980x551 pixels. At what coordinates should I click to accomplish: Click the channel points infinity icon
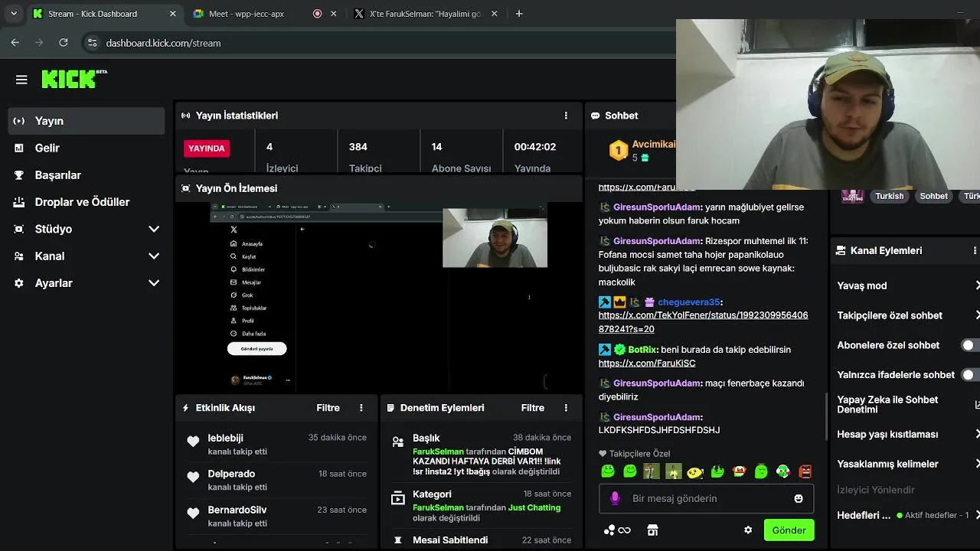pyautogui.click(x=617, y=530)
